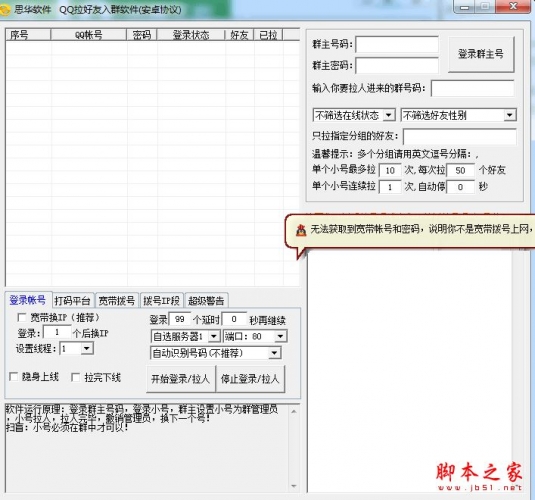Open 不筛选在线状态 dropdown
This screenshot has width=535, height=500.
(x=389, y=115)
